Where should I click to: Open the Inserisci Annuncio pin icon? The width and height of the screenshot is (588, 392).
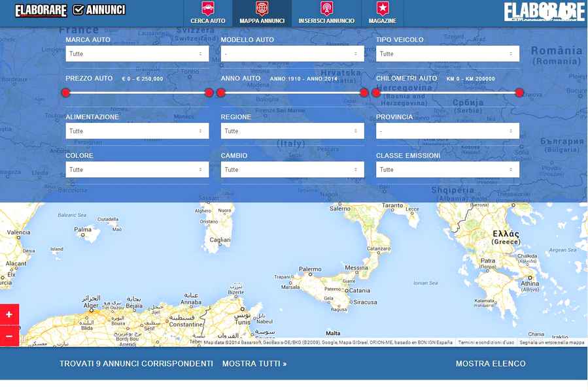tap(326, 8)
